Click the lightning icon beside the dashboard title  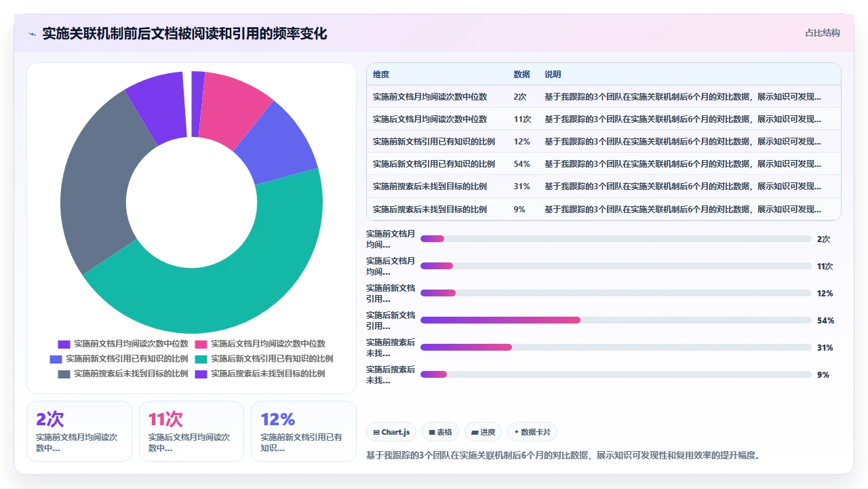[32, 33]
